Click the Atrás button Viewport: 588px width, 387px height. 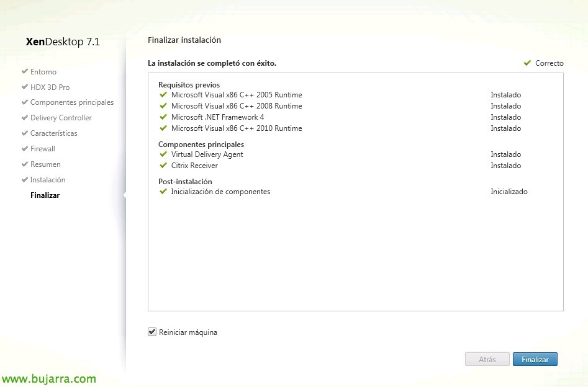click(487, 359)
